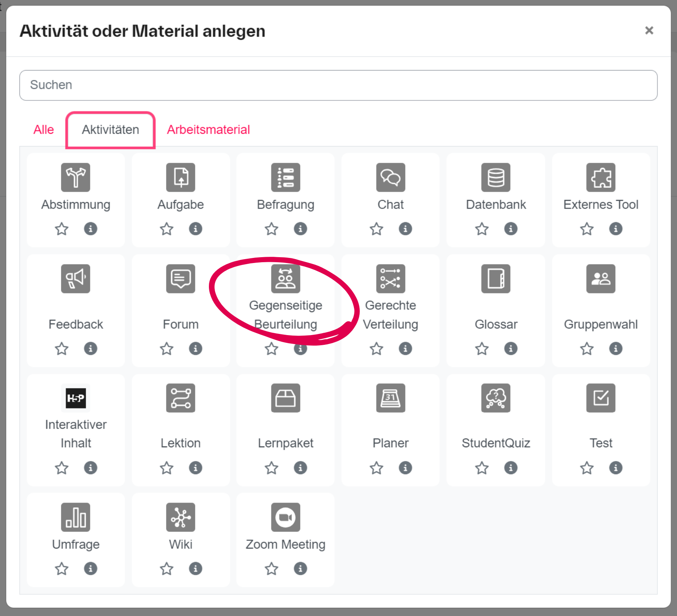Click the Planer calendar icon
Image resolution: width=677 pixels, height=616 pixels.
[x=391, y=398]
